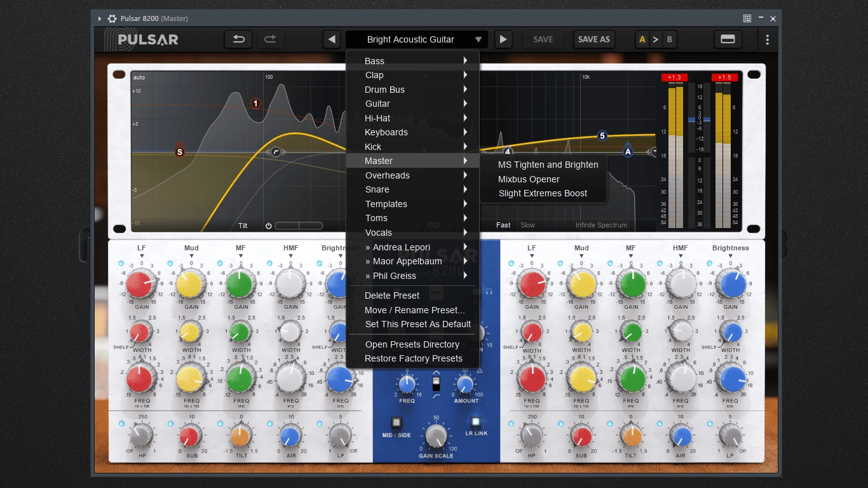This screenshot has height=488, width=868.
Task: Toggle the HP filter LED in the left-channel panel
Action: pos(121,423)
